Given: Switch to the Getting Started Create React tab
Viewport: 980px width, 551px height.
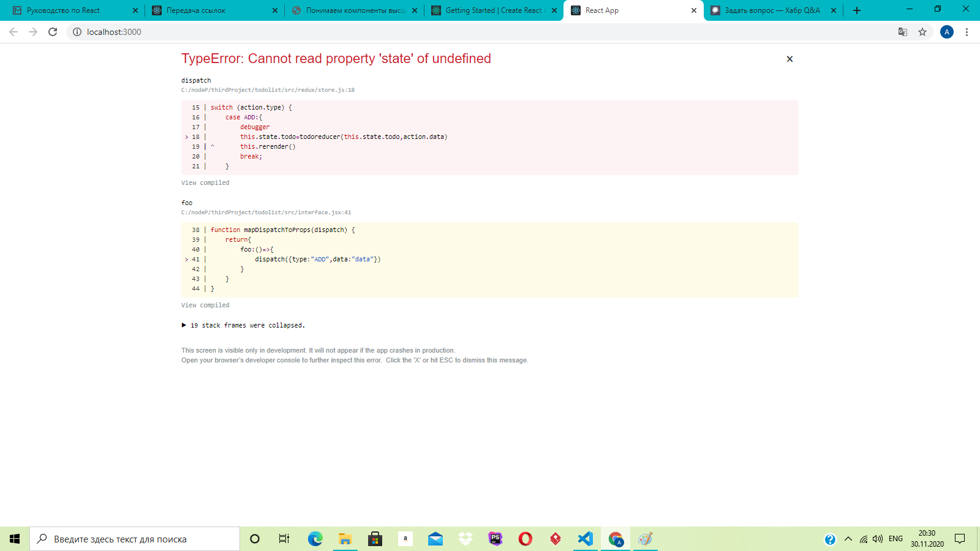Looking at the screenshot, I should 495,10.
